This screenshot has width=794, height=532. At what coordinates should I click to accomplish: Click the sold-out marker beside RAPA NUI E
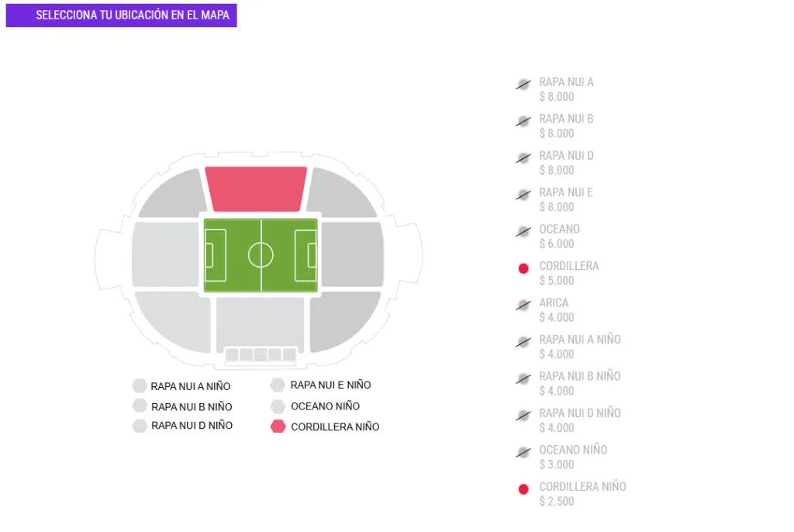point(523,196)
